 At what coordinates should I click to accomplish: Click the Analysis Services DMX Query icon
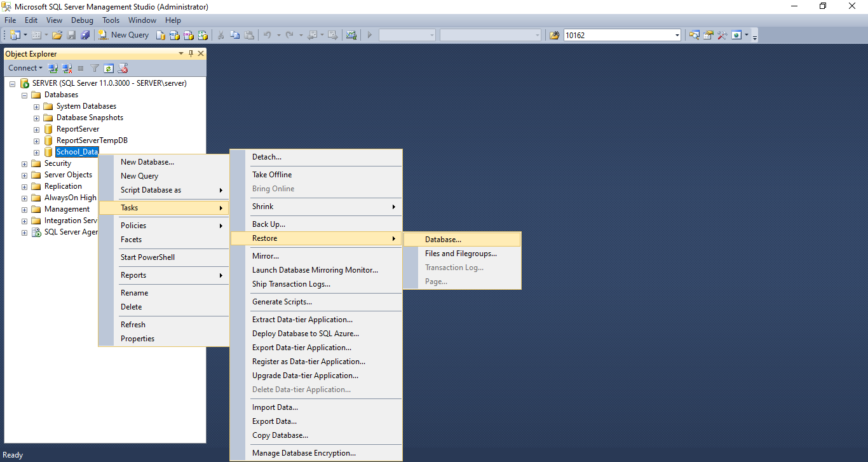(189, 35)
